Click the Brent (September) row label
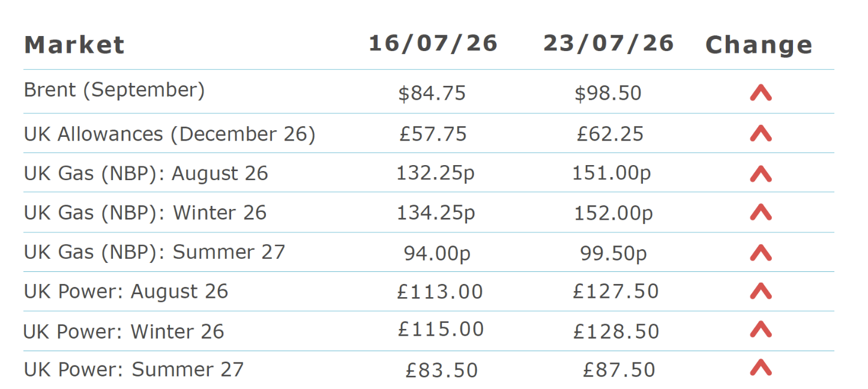The width and height of the screenshot is (868, 389). (x=114, y=90)
